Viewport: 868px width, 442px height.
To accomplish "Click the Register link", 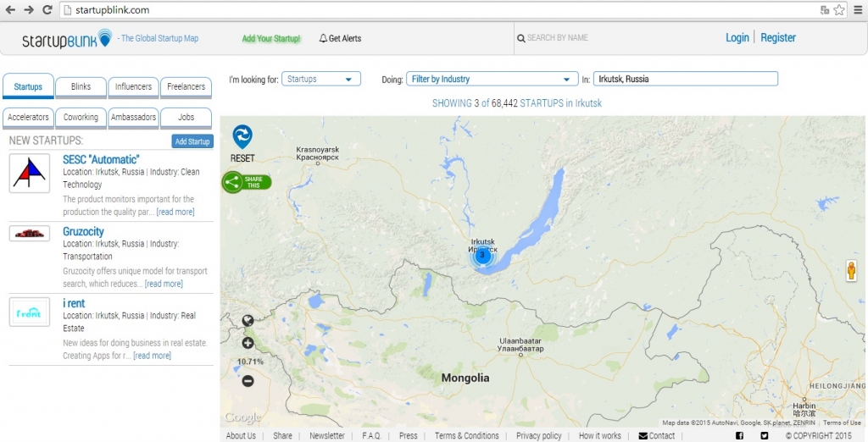I will click(x=778, y=37).
